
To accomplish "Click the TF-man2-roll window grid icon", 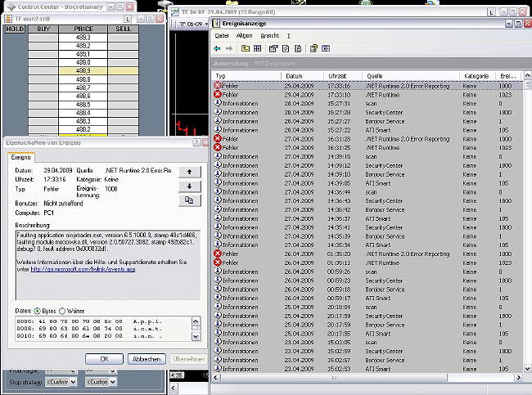I will coord(8,19).
